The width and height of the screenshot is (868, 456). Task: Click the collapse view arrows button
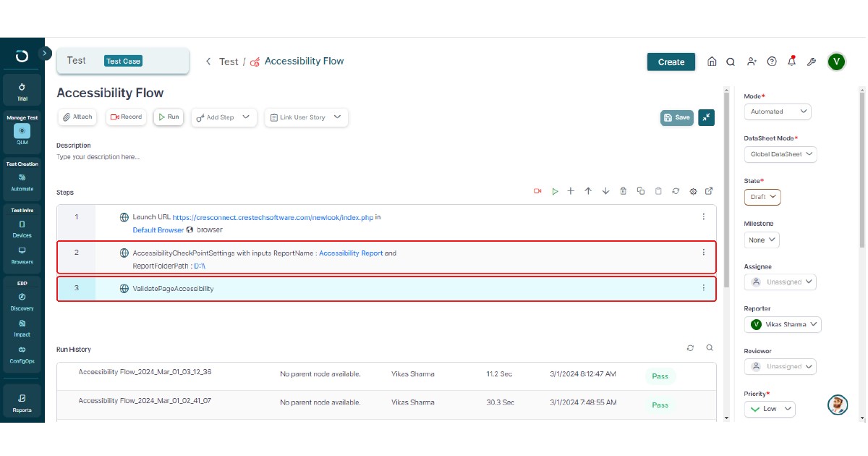pyautogui.click(x=707, y=117)
